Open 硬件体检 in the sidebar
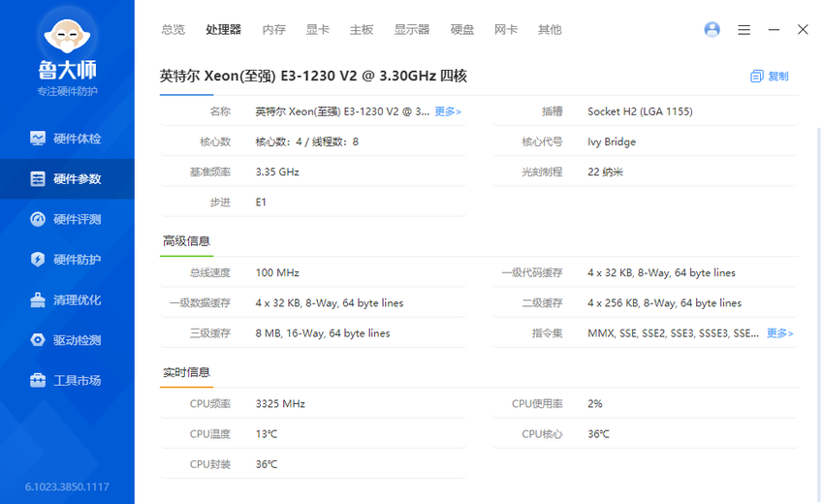This screenshot has height=504, width=824. (x=67, y=139)
